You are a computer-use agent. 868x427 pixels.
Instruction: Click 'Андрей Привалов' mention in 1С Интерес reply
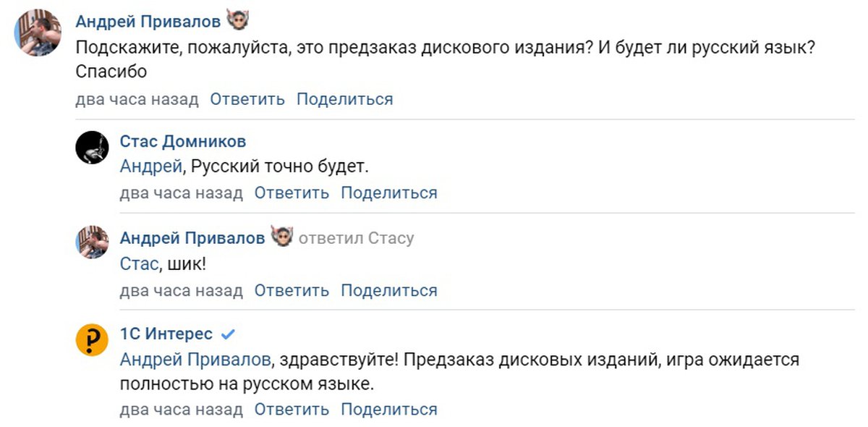[x=196, y=359]
